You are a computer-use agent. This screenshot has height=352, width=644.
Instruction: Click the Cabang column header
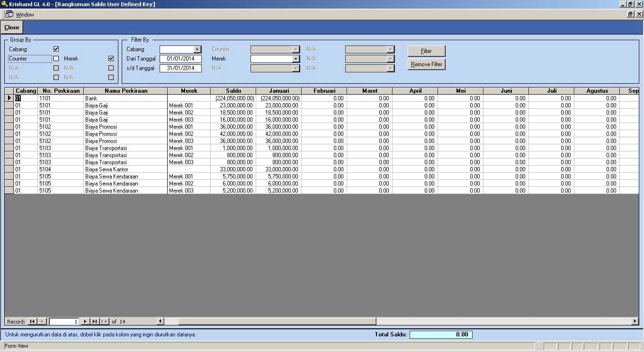pos(26,91)
